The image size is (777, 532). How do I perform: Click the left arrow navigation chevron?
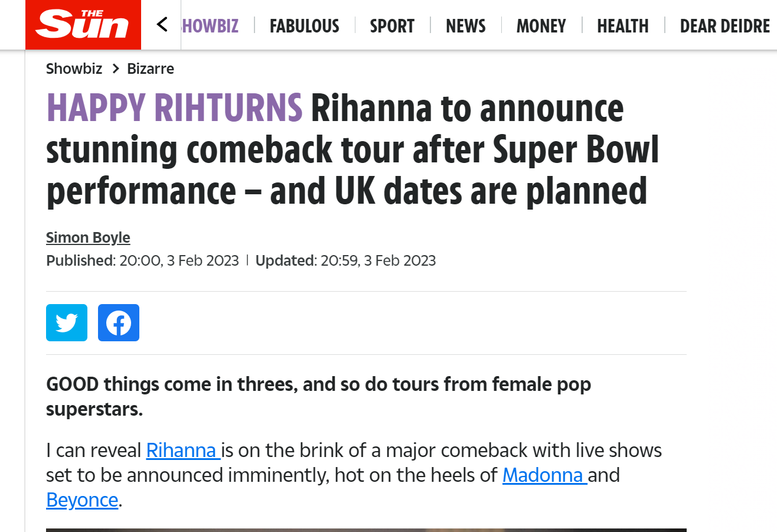[162, 25]
